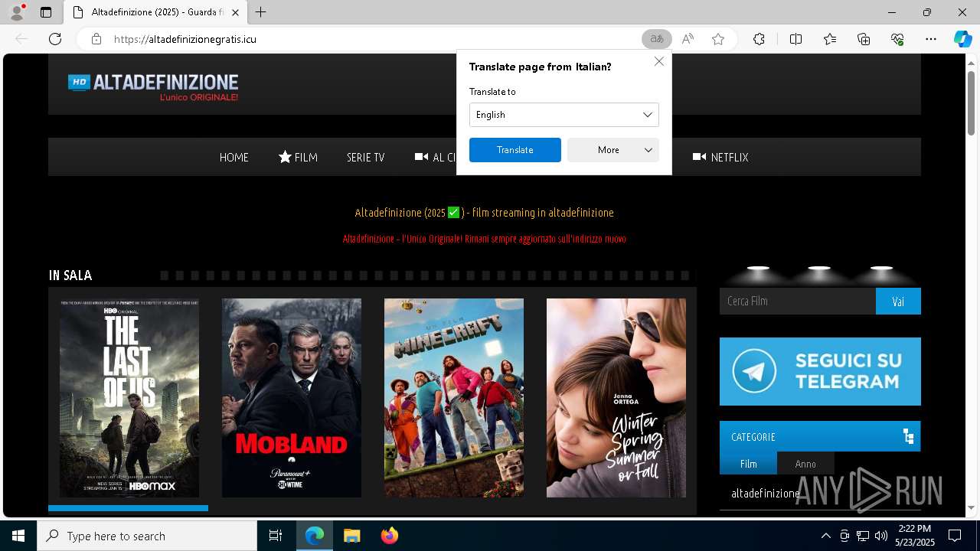Image resolution: width=980 pixels, height=551 pixels.
Task: Click the Translate button
Action: pyautogui.click(x=515, y=150)
